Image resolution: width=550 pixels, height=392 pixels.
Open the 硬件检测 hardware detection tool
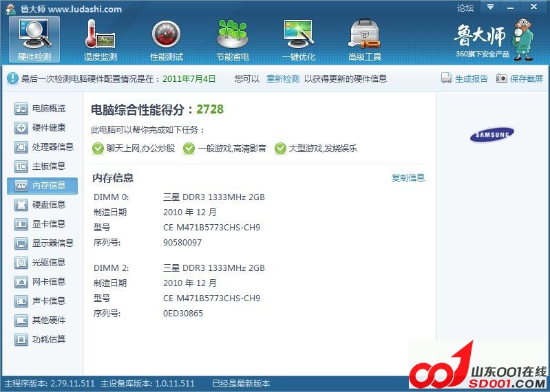(x=34, y=40)
